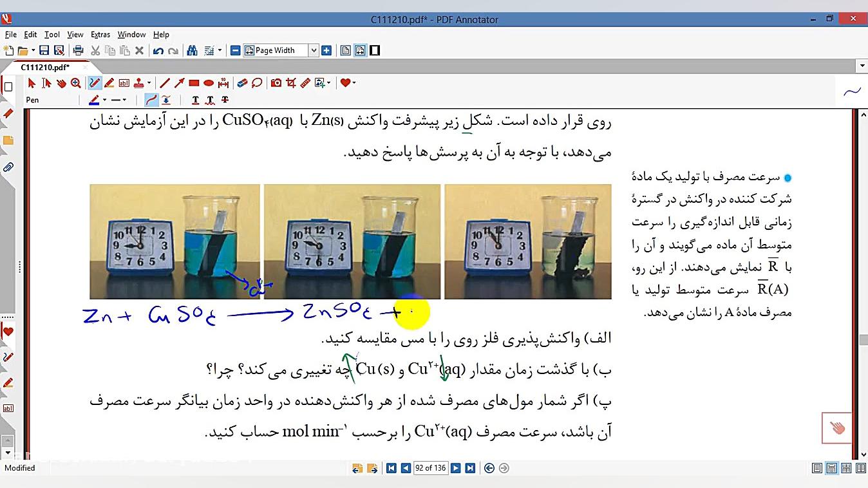Viewport: 868px width, 488px height.
Task: Open the Page Width zoom dropdown
Action: tap(314, 50)
